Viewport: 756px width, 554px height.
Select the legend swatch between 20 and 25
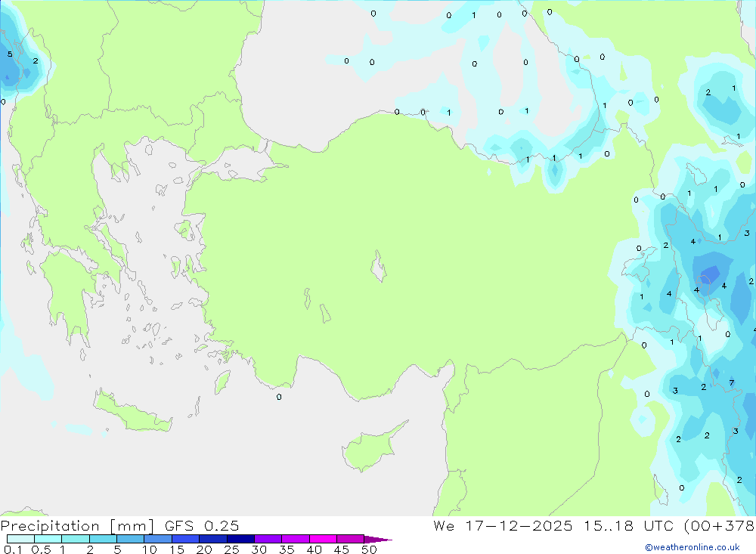212,539
